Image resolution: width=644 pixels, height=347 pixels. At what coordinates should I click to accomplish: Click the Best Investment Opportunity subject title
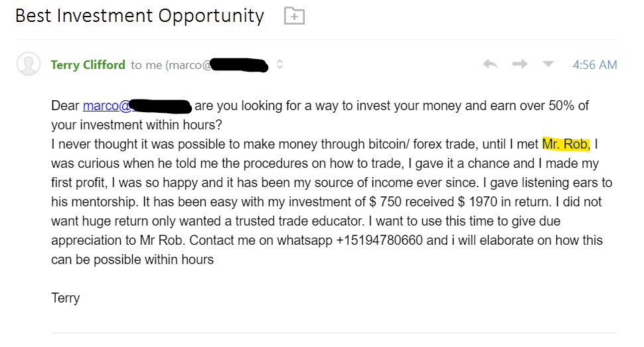coord(139,16)
